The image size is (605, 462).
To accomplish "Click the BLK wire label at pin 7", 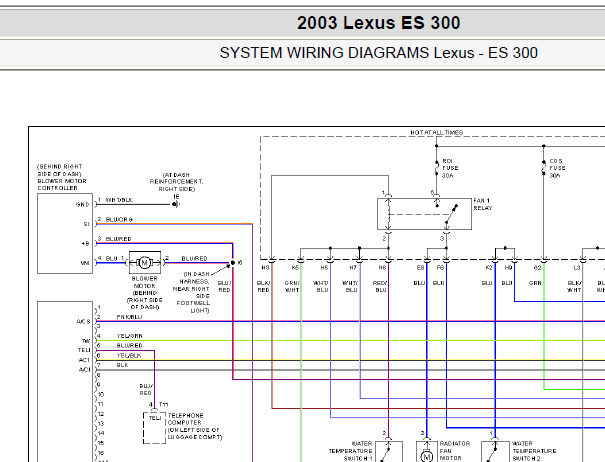I will [122, 365].
